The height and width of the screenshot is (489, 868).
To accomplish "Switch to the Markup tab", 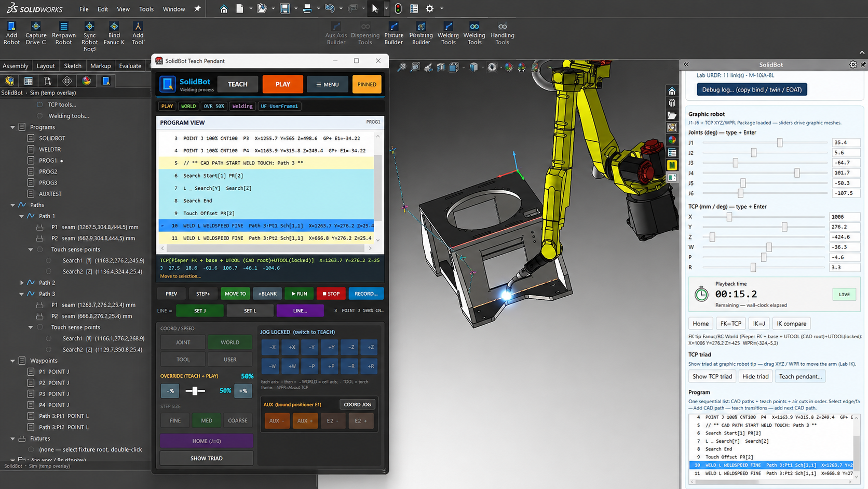I will pyautogui.click(x=100, y=66).
